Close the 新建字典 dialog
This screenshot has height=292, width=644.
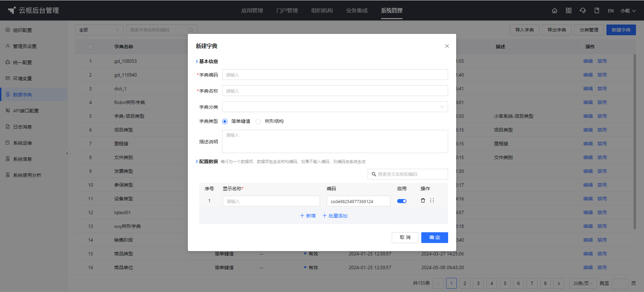pos(447,46)
